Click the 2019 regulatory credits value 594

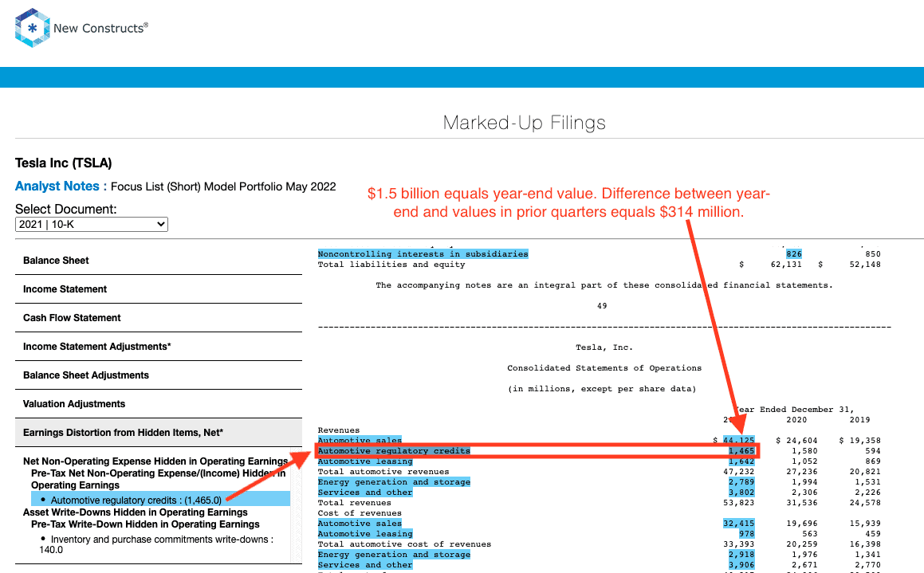[x=873, y=451]
